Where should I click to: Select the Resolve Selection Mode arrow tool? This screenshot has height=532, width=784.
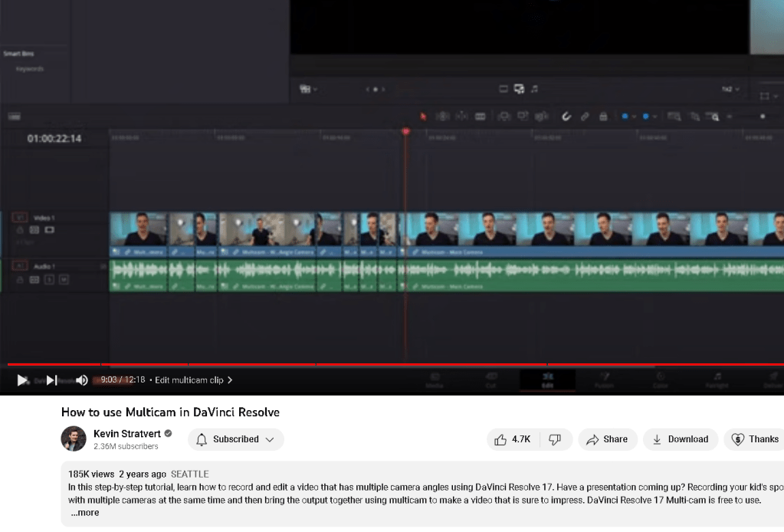tap(424, 117)
